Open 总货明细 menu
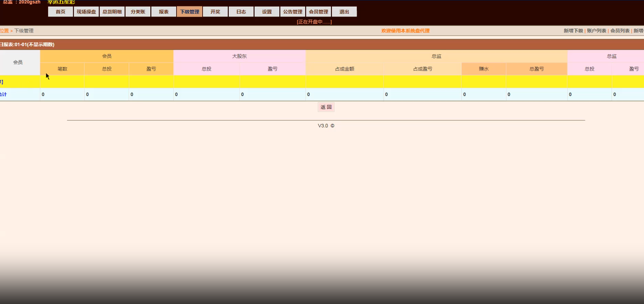The width and height of the screenshot is (644, 304). [112, 12]
